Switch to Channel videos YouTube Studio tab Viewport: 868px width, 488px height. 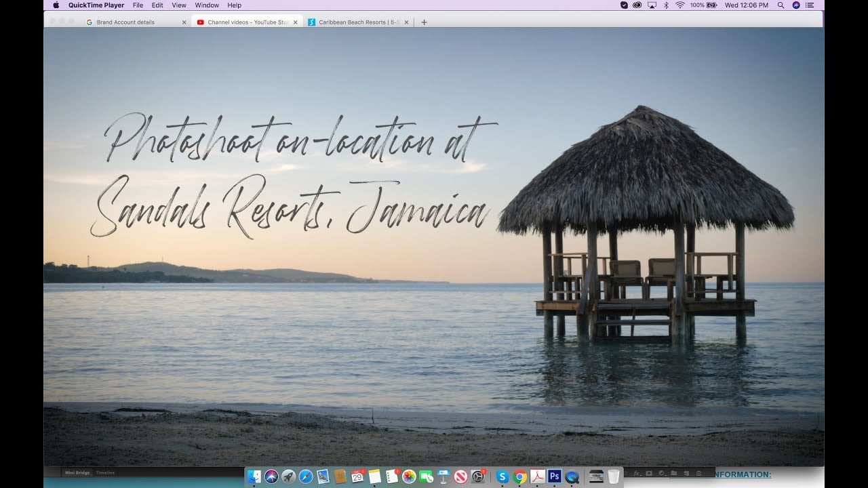tap(246, 22)
